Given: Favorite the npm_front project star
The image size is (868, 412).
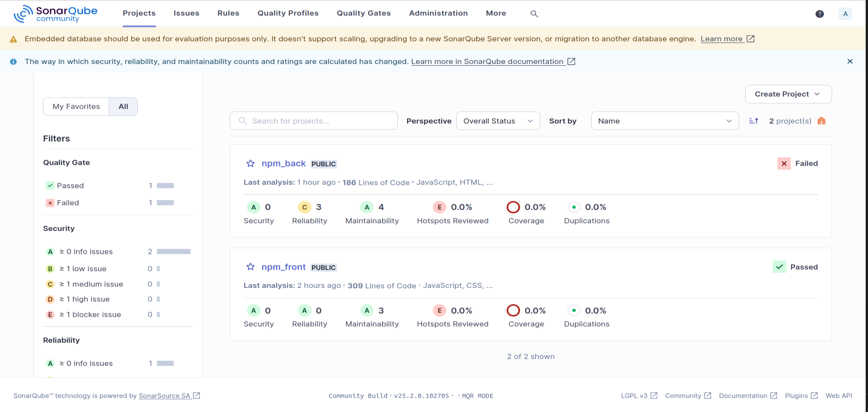Looking at the screenshot, I should point(251,267).
